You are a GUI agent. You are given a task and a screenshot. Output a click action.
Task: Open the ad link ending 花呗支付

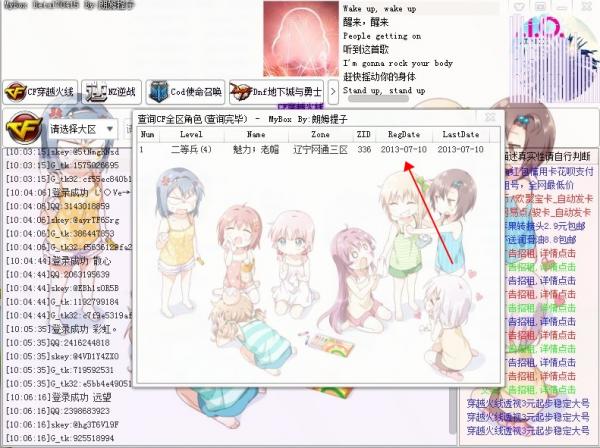(549, 171)
